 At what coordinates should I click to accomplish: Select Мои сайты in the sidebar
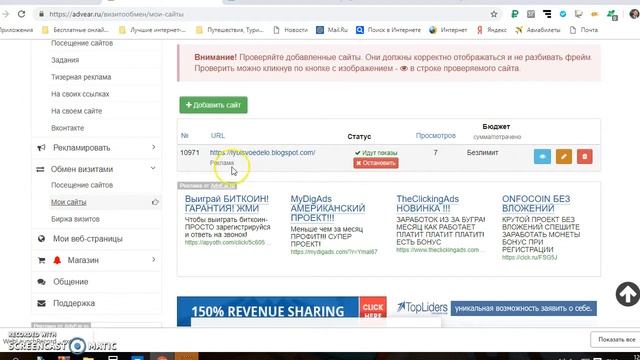[x=69, y=202]
